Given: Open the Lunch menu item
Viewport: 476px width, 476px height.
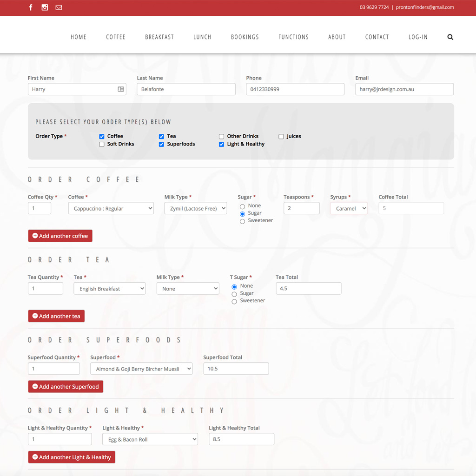Looking at the screenshot, I should (203, 37).
